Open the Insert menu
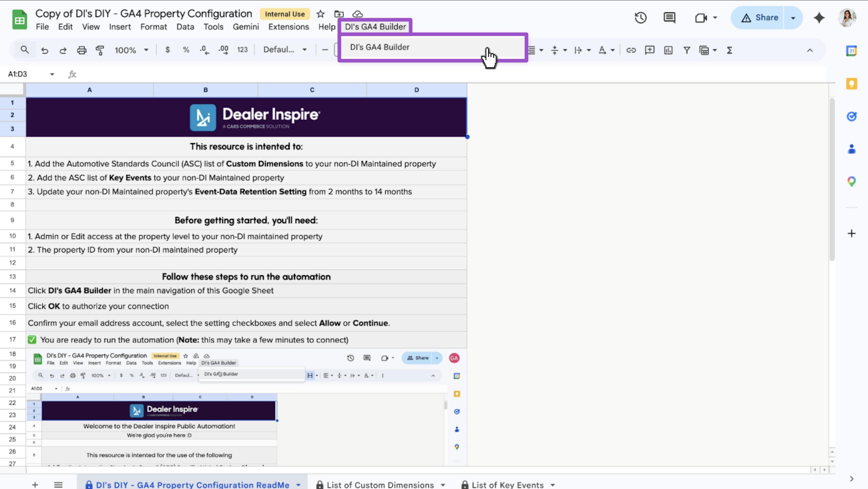Image resolution: width=868 pixels, height=489 pixels. (120, 27)
